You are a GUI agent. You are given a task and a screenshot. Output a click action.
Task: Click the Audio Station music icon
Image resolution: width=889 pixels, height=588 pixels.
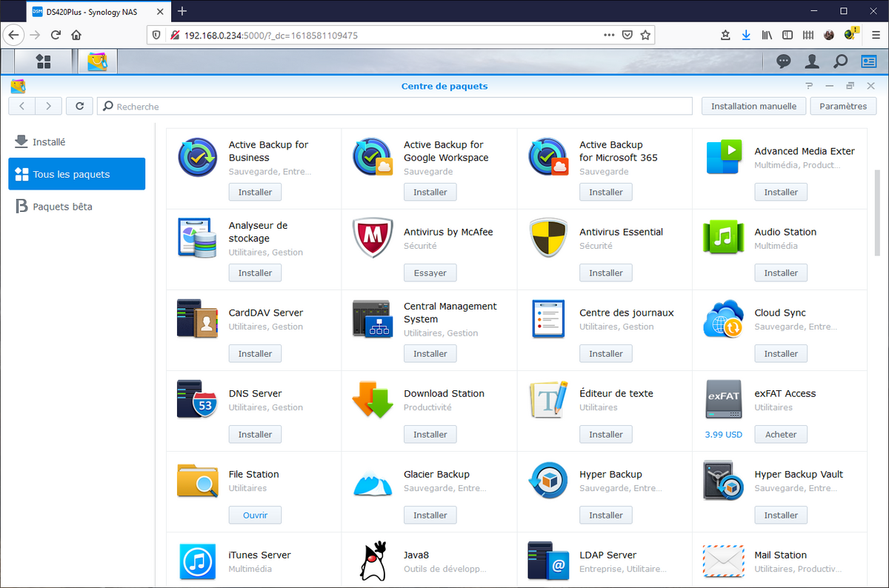(723, 238)
